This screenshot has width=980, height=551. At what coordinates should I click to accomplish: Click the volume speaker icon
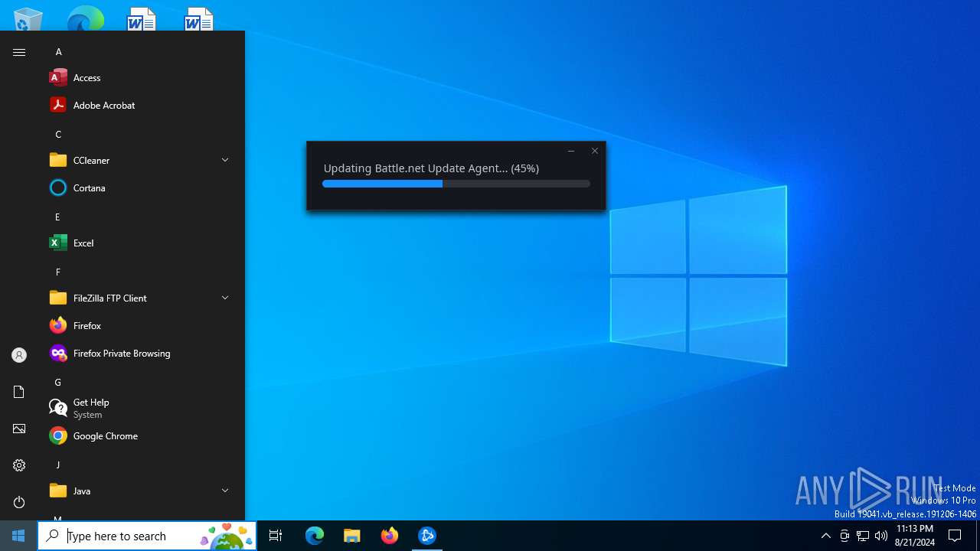[881, 536]
